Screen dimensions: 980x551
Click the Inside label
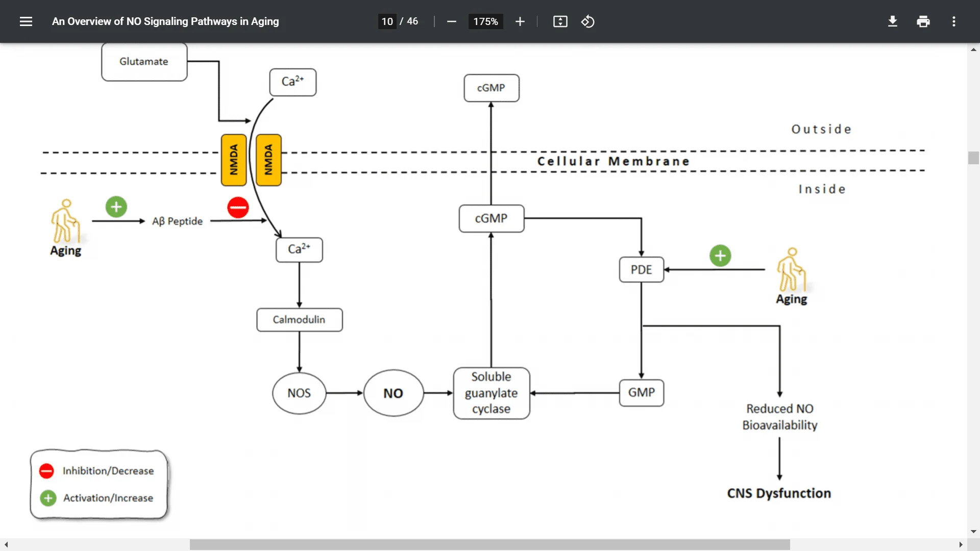pos(822,189)
